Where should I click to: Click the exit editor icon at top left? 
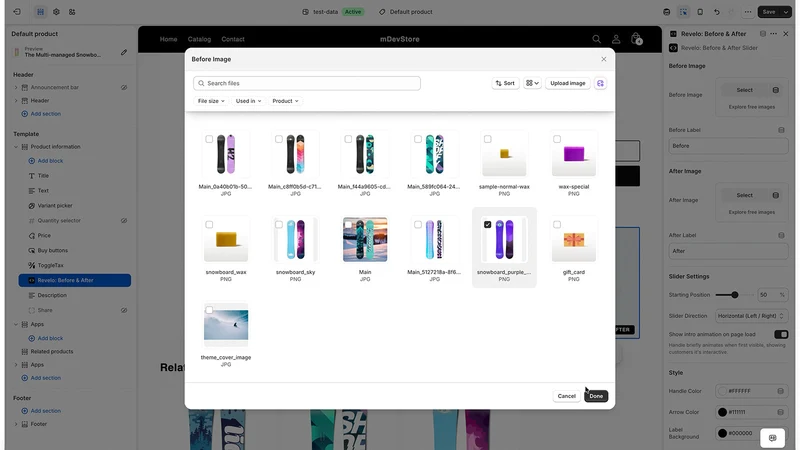17,12
